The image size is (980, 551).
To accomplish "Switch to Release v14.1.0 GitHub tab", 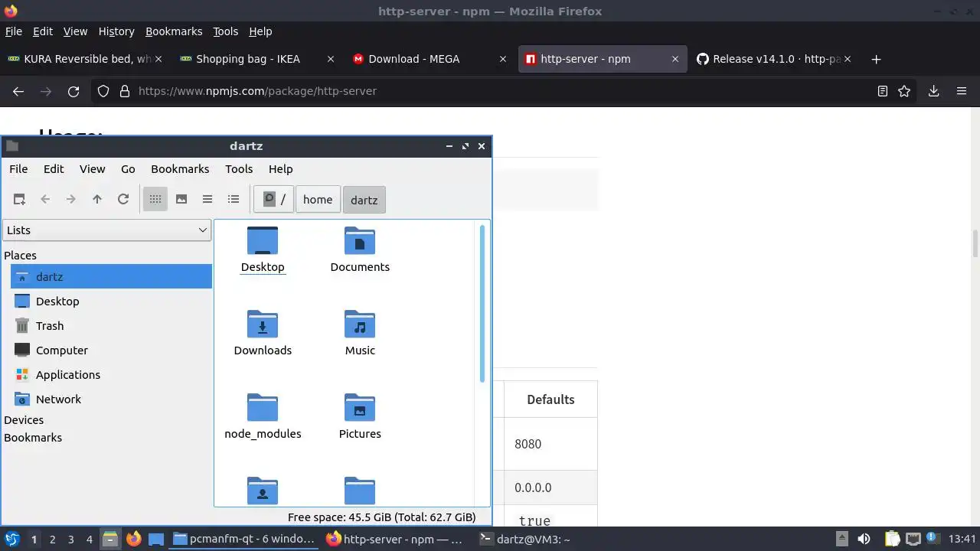I will tap(775, 59).
